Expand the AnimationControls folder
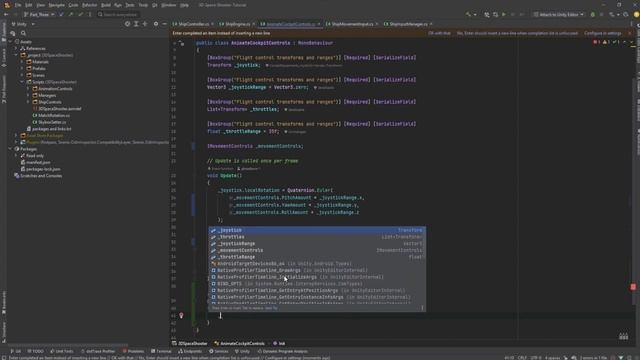640x360 pixels. [x=28, y=89]
